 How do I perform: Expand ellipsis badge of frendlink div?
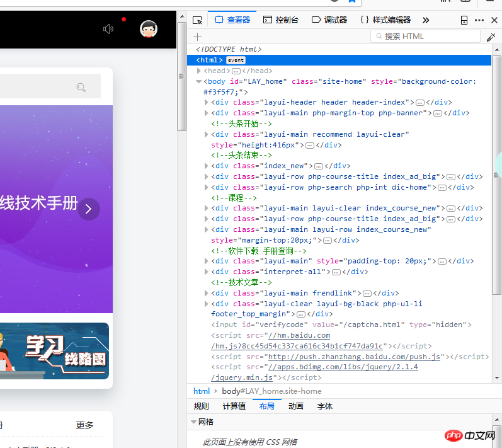point(367,294)
